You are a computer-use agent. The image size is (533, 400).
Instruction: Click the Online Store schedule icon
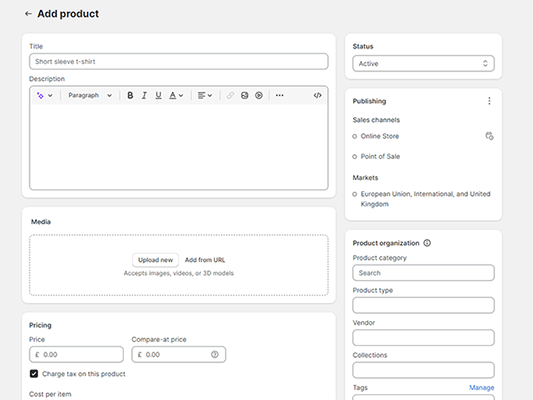(x=489, y=136)
